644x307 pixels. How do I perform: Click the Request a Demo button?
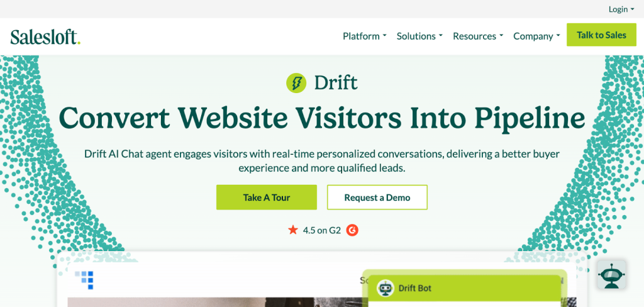coord(377,198)
